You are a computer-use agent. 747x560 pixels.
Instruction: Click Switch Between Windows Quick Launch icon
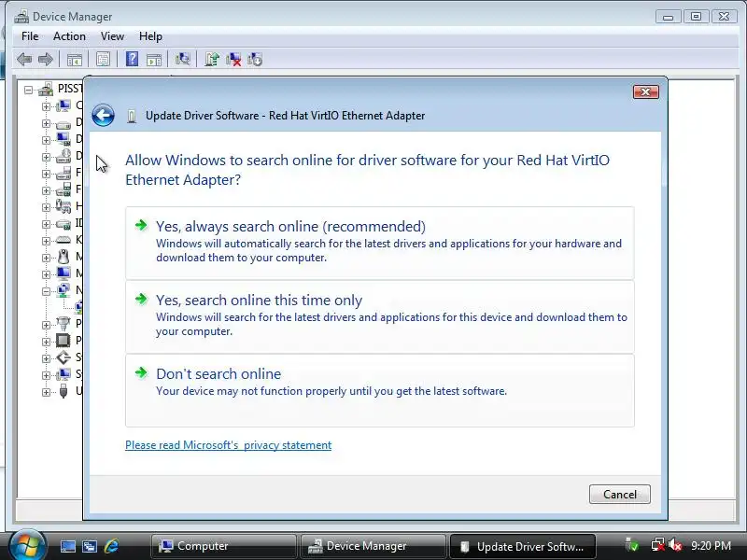tap(90, 546)
